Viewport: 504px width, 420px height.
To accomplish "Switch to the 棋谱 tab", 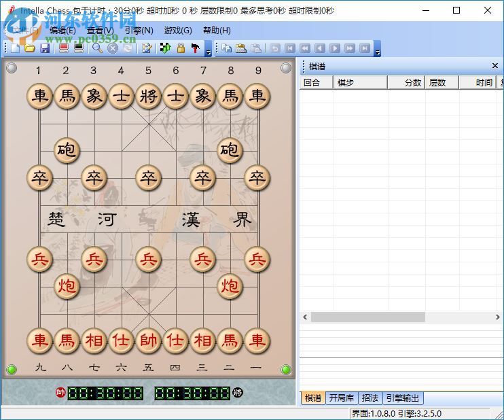I will [313, 398].
